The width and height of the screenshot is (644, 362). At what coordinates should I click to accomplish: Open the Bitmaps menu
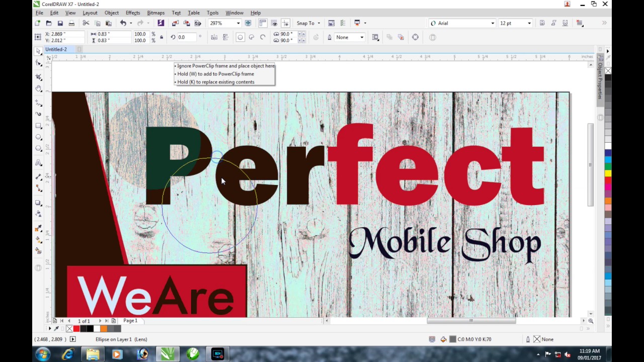click(x=155, y=13)
